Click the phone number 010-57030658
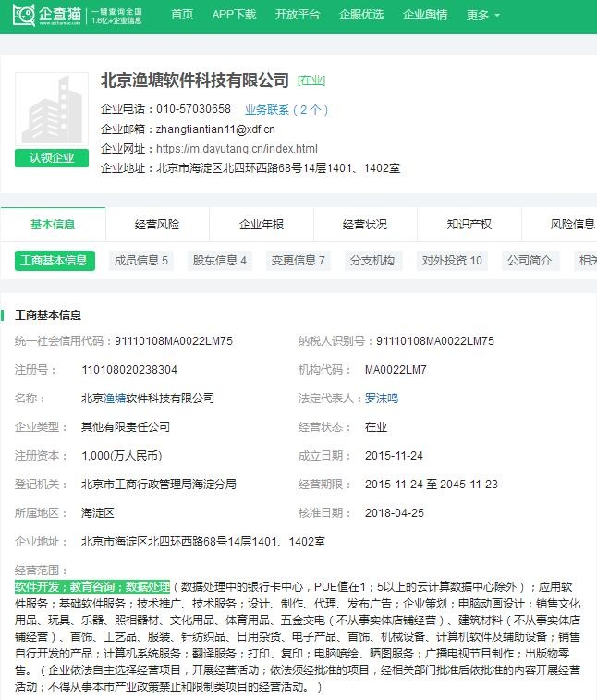 193,109
